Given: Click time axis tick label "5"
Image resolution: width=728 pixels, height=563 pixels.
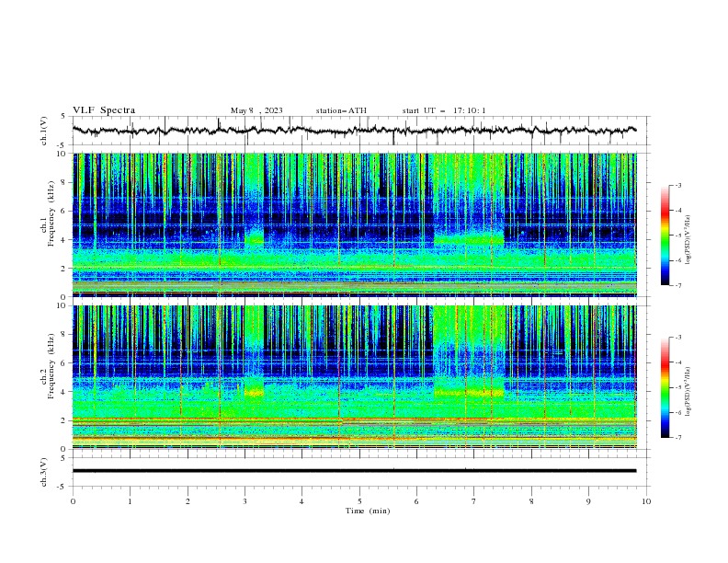Looking at the screenshot, I should point(359,501).
